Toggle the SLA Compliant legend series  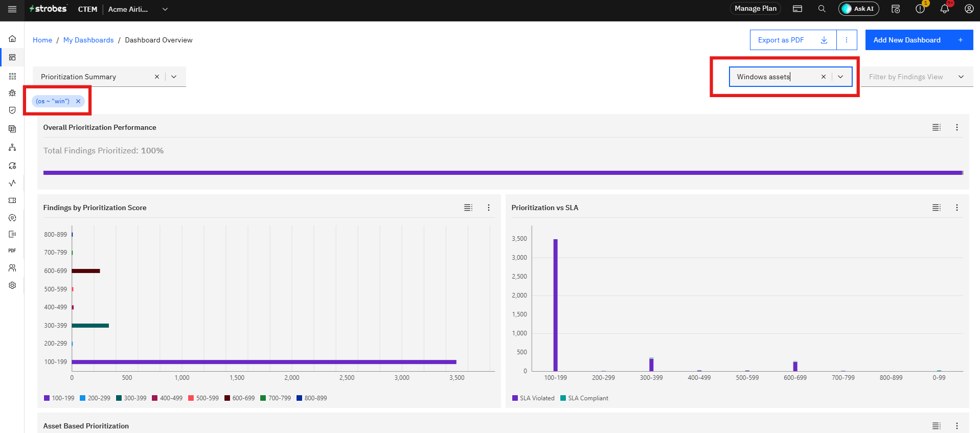tap(584, 398)
